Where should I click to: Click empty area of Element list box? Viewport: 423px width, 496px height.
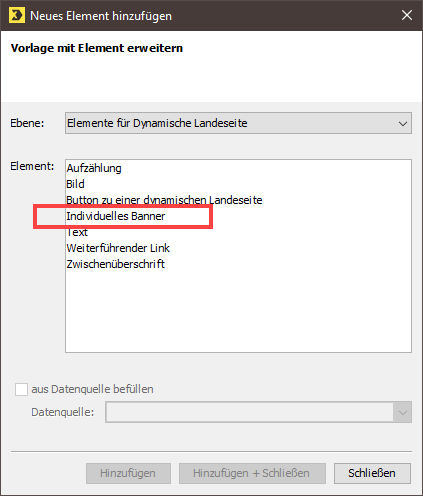tap(238, 310)
